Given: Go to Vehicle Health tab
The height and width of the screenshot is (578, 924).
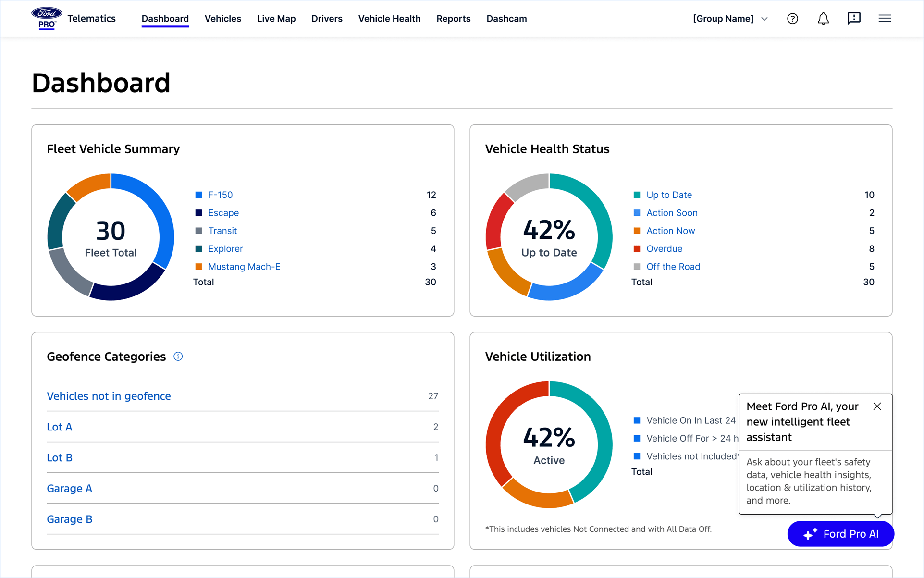Looking at the screenshot, I should [x=389, y=19].
